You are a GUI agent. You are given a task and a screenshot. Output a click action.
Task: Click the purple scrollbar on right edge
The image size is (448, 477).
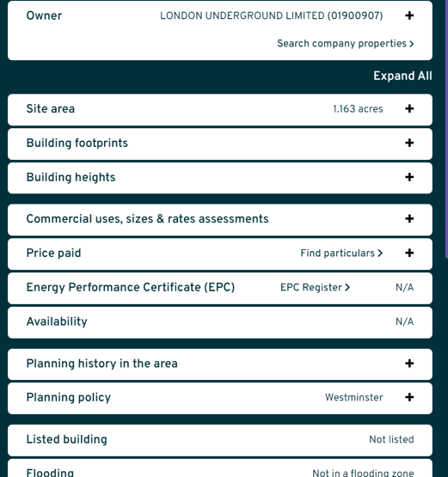(446, 129)
